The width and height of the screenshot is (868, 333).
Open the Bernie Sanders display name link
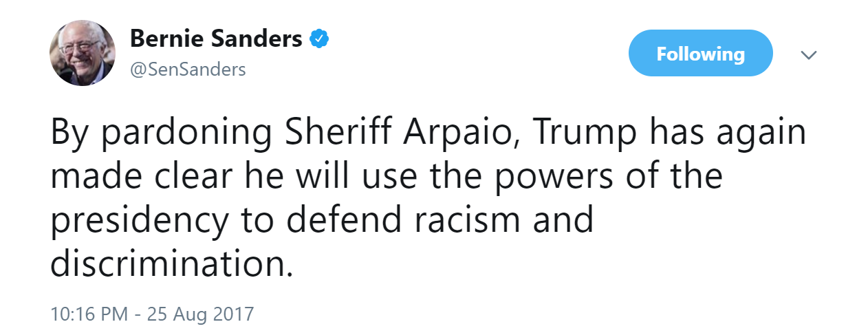click(216, 39)
